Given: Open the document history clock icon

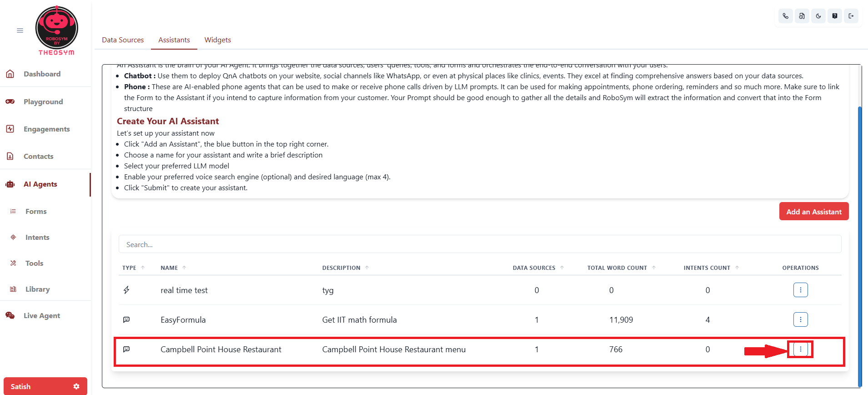Looking at the screenshot, I should point(802,16).
